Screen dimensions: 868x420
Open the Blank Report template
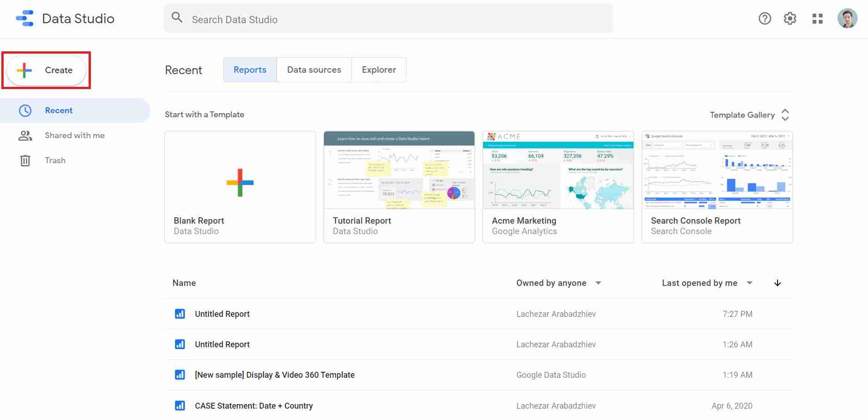pyautogui.click(x=240, y=187)
